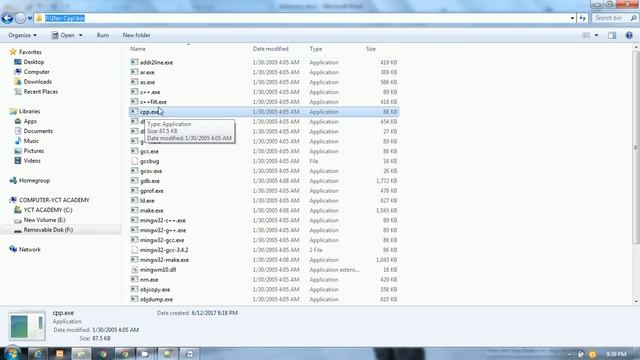Select Homegroup in the navigation pane
The height and width of the screenshot is (360, 640).
tap(34, 180)
